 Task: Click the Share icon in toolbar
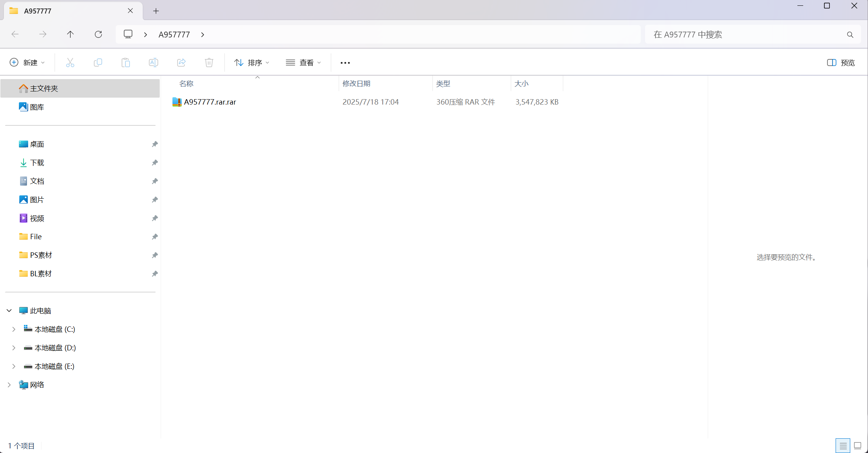tap(181, 63)
